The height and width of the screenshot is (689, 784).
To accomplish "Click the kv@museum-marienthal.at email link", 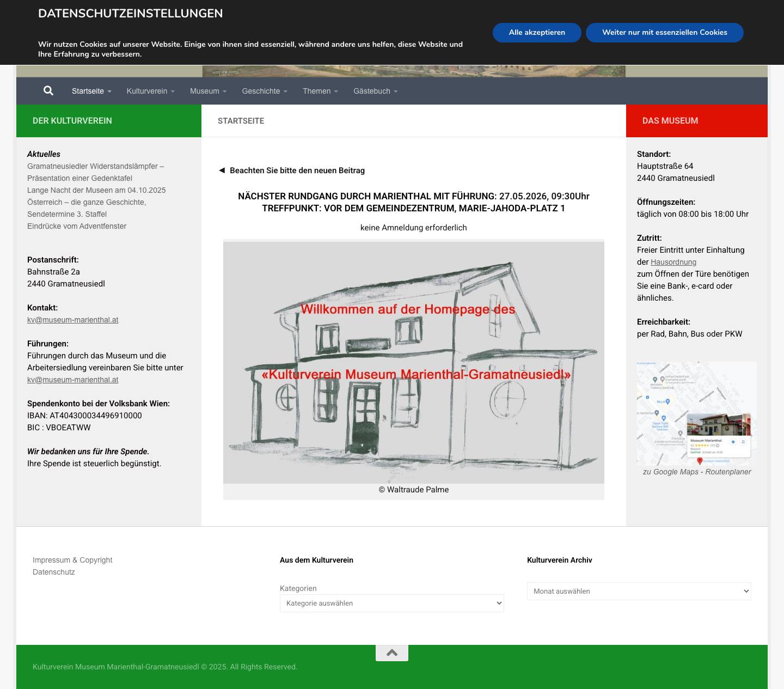I will (73, 320).
